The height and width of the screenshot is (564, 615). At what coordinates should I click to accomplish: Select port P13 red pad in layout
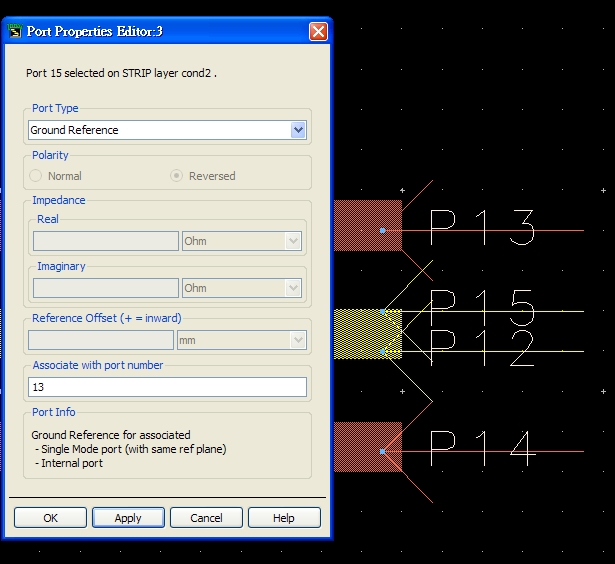(x=368, y=226)
